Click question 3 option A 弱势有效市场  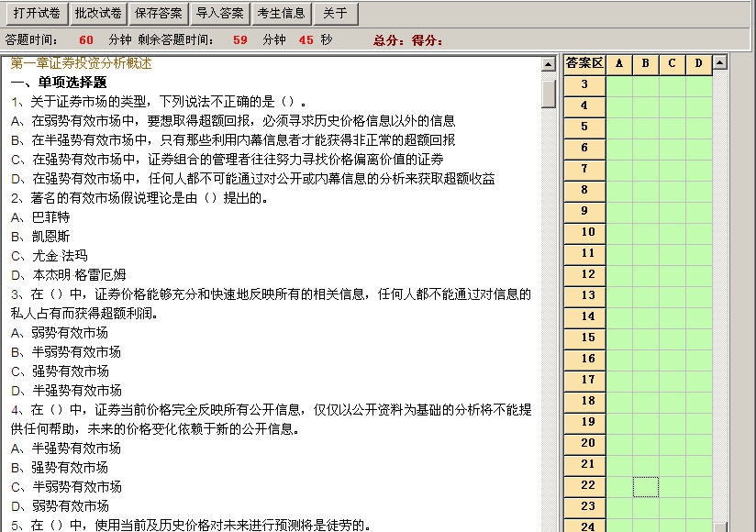point(70,333)
